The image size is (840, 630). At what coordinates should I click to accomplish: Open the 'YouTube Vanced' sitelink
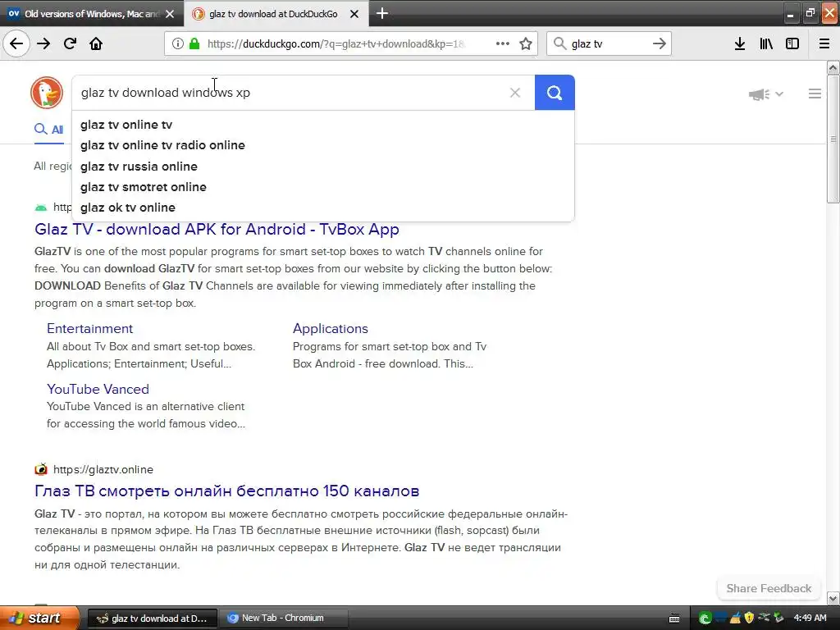click(98, 389)
